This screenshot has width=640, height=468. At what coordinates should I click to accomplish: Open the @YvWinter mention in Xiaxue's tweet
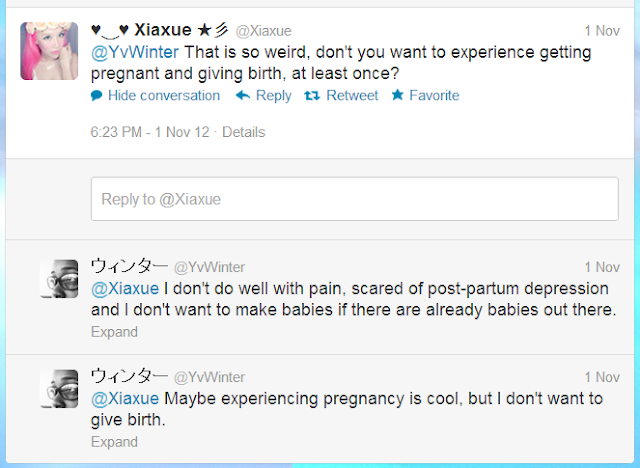(x=135, y=53)
